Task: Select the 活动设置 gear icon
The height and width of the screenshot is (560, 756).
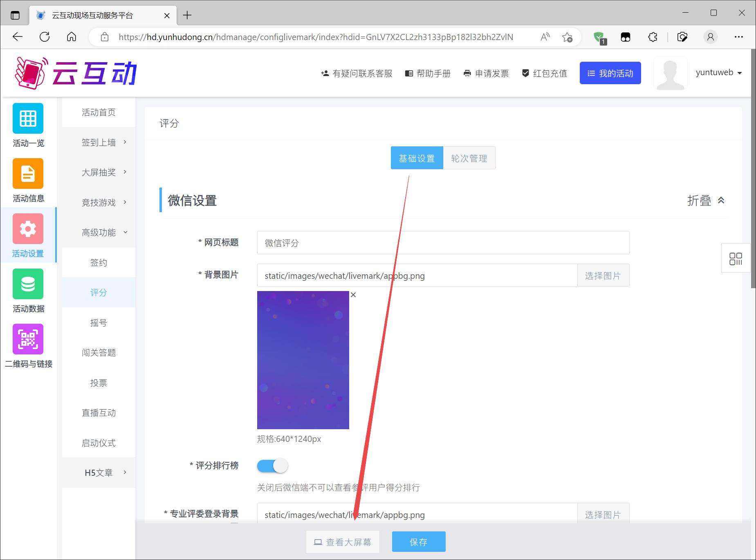Action: click(x=28, y=229)
